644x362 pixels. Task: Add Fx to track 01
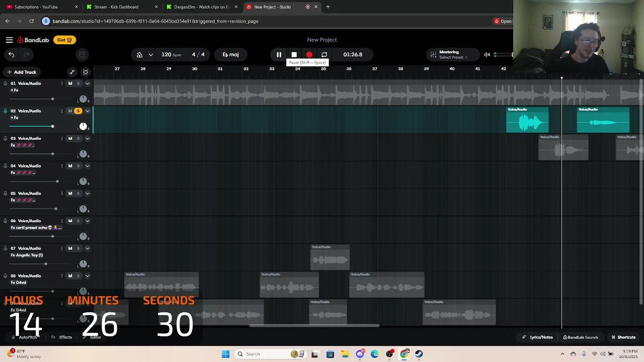point(15,90)
